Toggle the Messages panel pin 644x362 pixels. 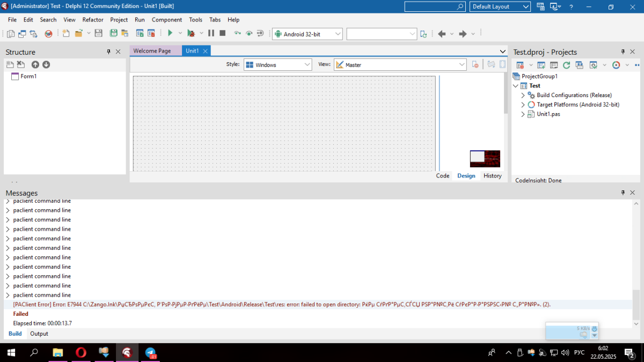tap(623, 192)
